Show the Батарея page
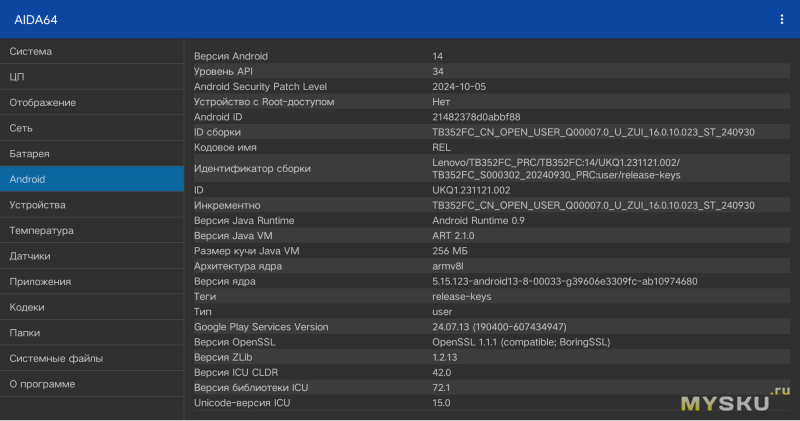Screen dimensions: 800x421 pyautogui.click(x=92, y=154)
